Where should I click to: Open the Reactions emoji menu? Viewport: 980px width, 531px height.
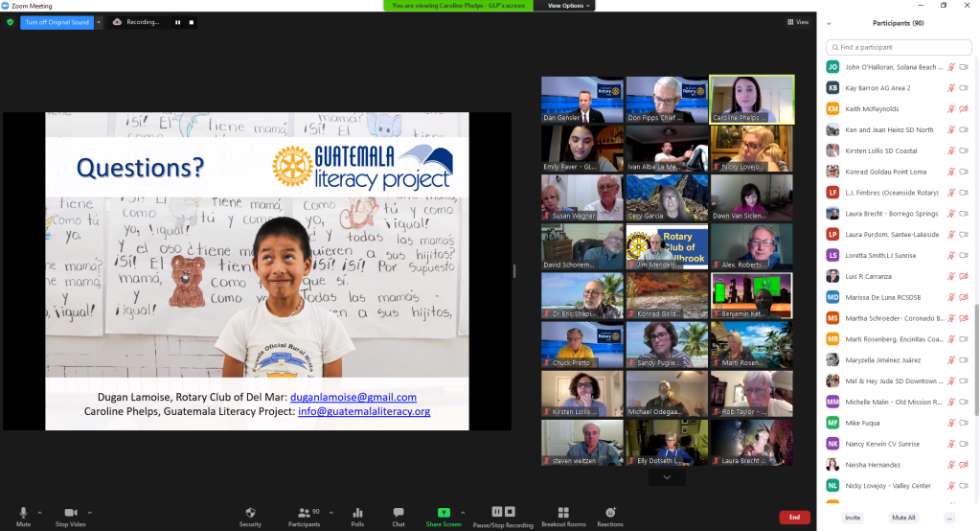click(x=610, y=513)
